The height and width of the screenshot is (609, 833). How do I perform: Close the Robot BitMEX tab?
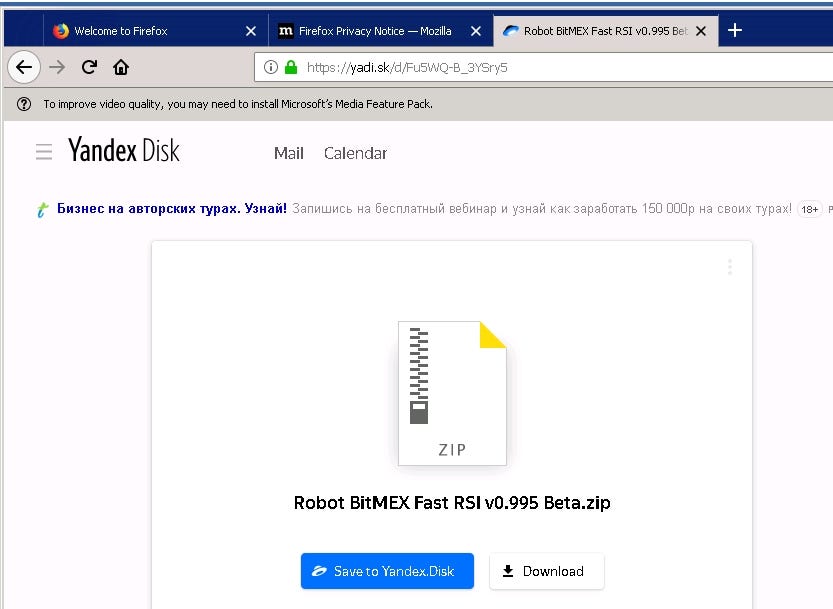701,31
